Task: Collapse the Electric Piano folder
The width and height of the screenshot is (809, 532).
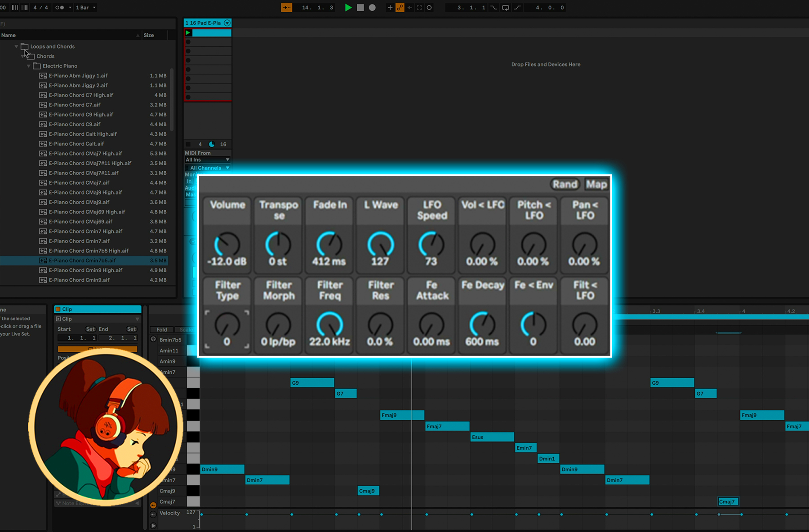Action: [x=29, y=66]
